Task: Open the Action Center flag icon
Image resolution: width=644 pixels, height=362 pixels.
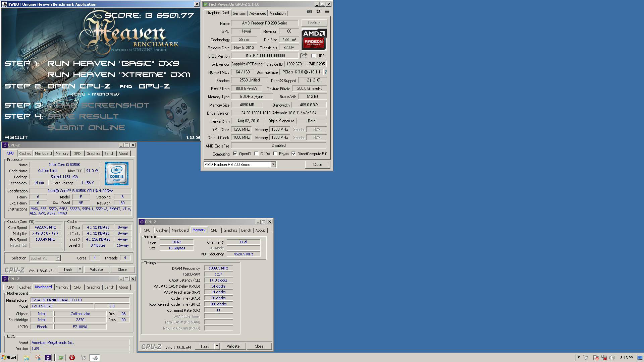Action: (x=596, y=358)
